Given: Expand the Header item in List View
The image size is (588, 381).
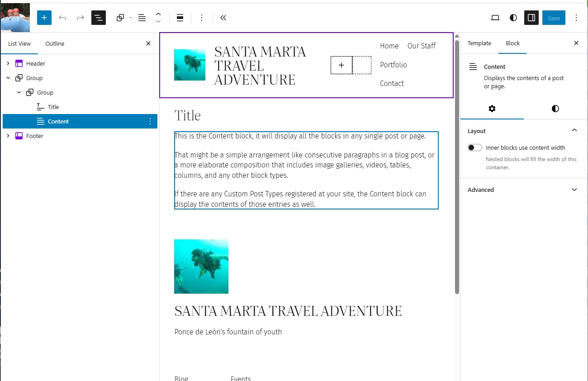Looking at the screenshot, I should click(8, 63).
